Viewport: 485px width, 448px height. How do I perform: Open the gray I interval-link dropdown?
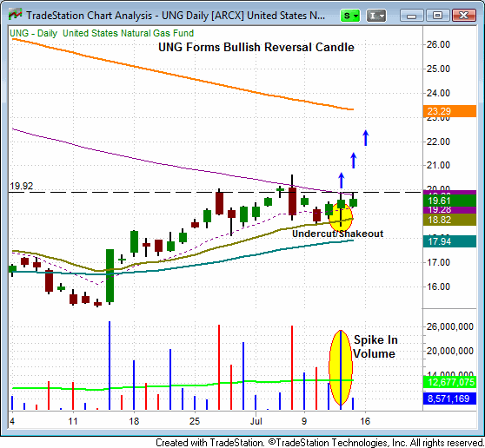(x=375, y=16)
